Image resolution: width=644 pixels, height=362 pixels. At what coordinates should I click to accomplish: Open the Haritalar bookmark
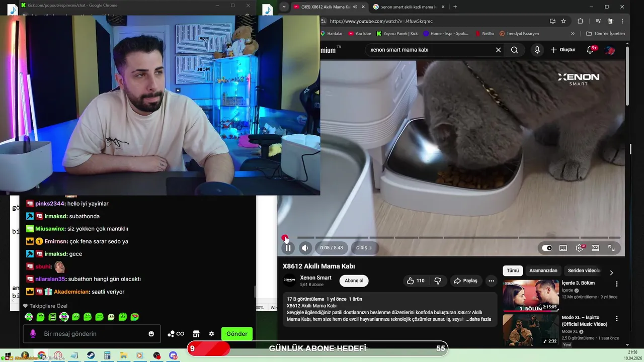(331, 34)
